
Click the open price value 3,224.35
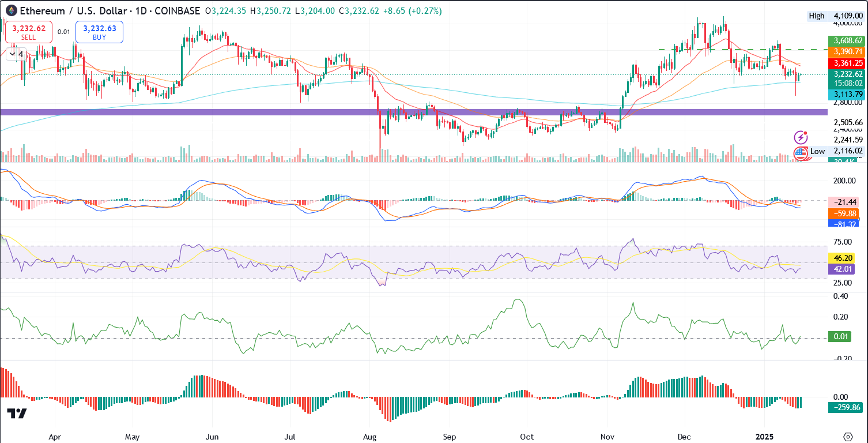point(230,11)
